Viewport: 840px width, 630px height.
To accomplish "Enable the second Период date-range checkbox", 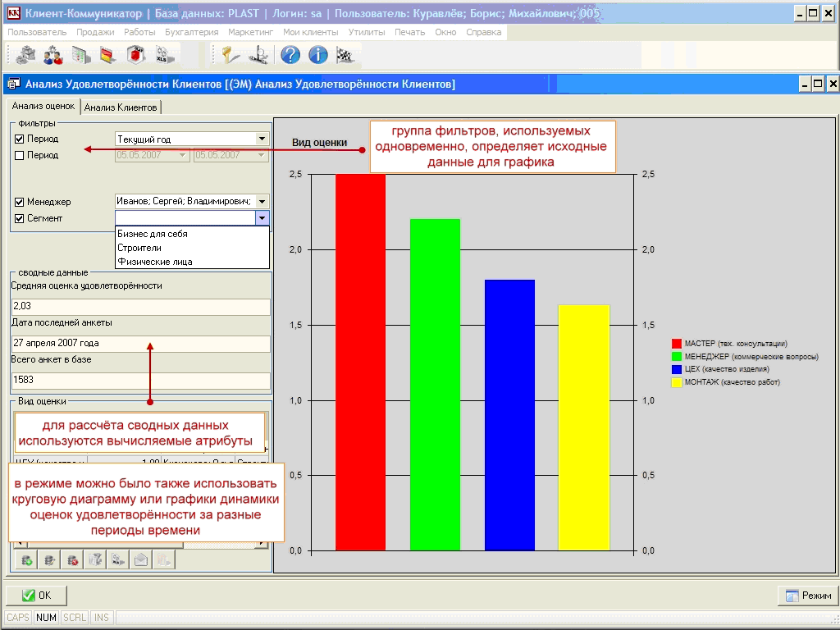I will [x=20, y=155].
